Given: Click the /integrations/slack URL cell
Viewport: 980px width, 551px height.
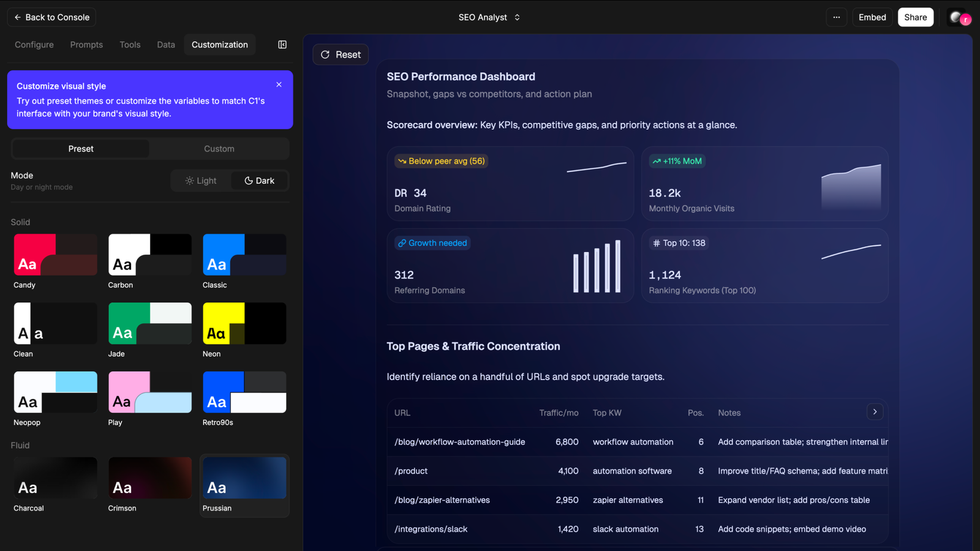Looking at the screenshot, I should [431, 529].
